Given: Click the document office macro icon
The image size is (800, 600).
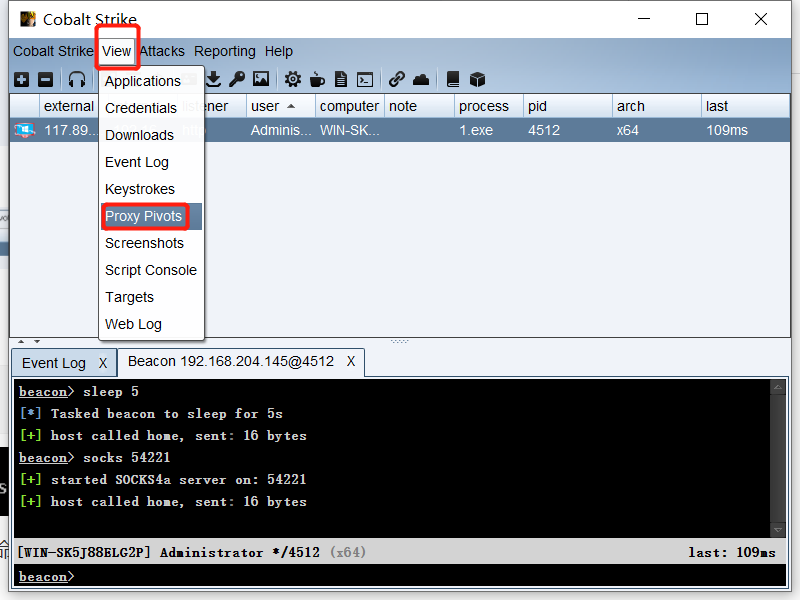Looking at the screenshot, I should click(341, 80).
